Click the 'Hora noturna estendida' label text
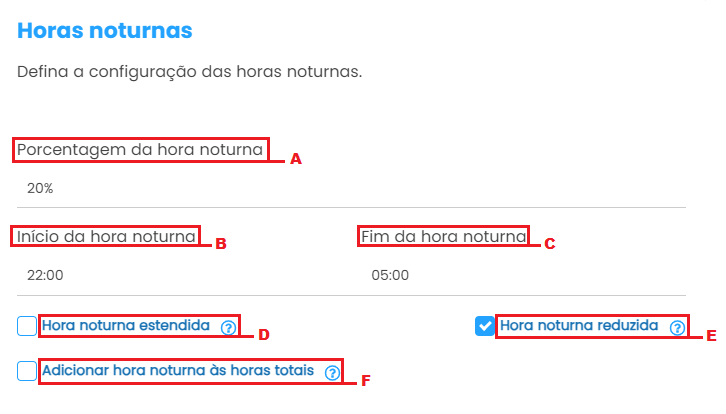This screenshot has width=726, height=414. (126, 326)
